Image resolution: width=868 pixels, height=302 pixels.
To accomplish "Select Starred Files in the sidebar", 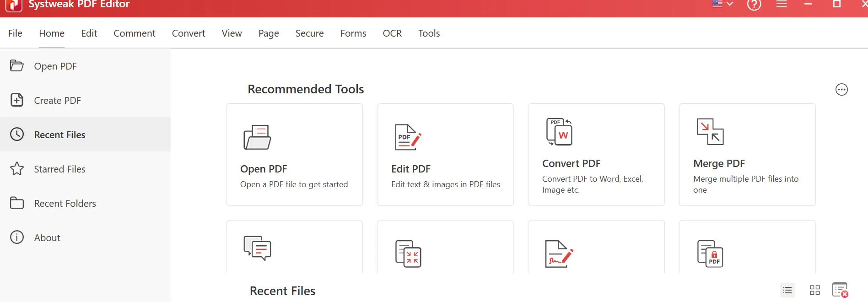I will 85,169.
